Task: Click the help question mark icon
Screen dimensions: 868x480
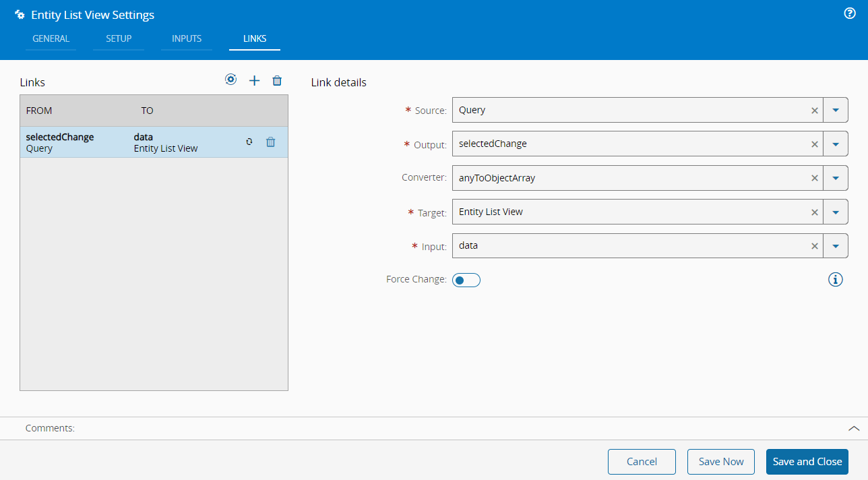Action: [x=850, y=13]
